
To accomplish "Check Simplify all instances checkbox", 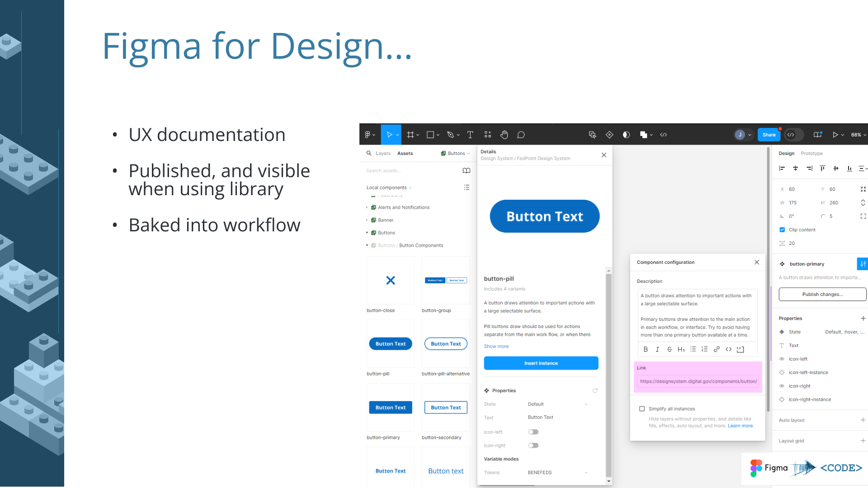I will point(642,409).
